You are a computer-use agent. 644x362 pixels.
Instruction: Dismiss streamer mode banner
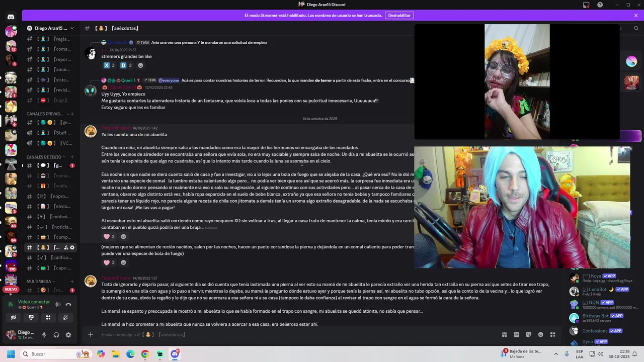coord(636,16)
